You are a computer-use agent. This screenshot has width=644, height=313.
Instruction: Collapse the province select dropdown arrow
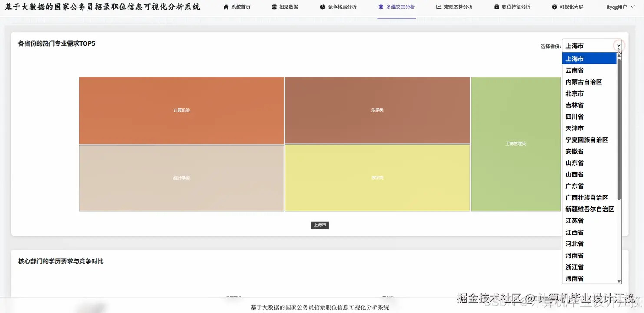pyautogui.click(x=619, y=46)
